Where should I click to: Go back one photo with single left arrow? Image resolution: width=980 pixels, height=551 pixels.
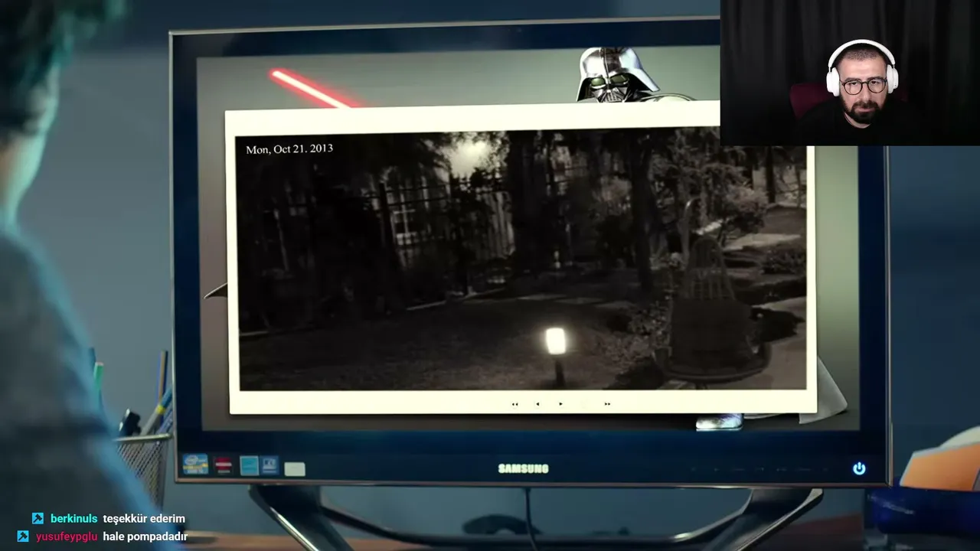[537, 404]
